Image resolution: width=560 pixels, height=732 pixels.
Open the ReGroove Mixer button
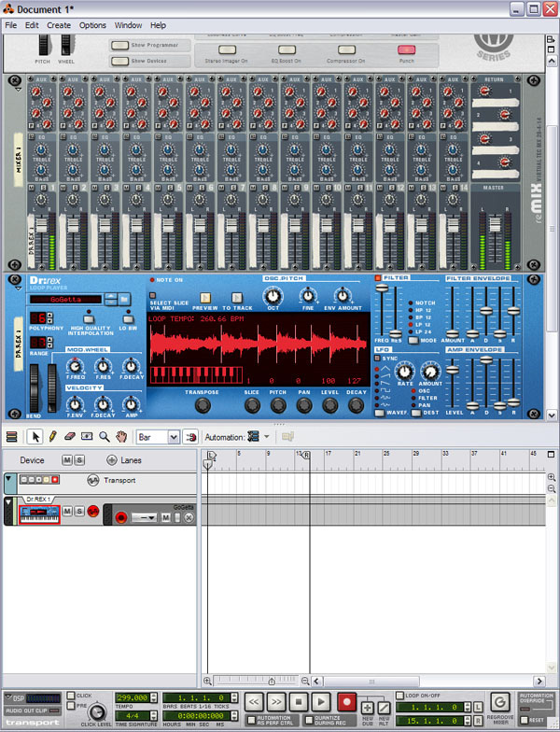[500, 702]
